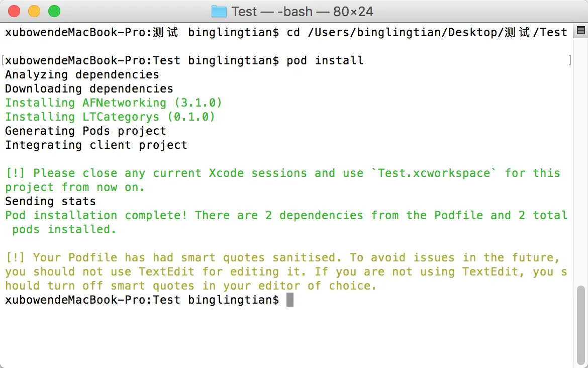The height and width of the screenshot is (368, 588).
Task: Click the 'Test.xcworkspace' text in output
Action: [434, 173]
